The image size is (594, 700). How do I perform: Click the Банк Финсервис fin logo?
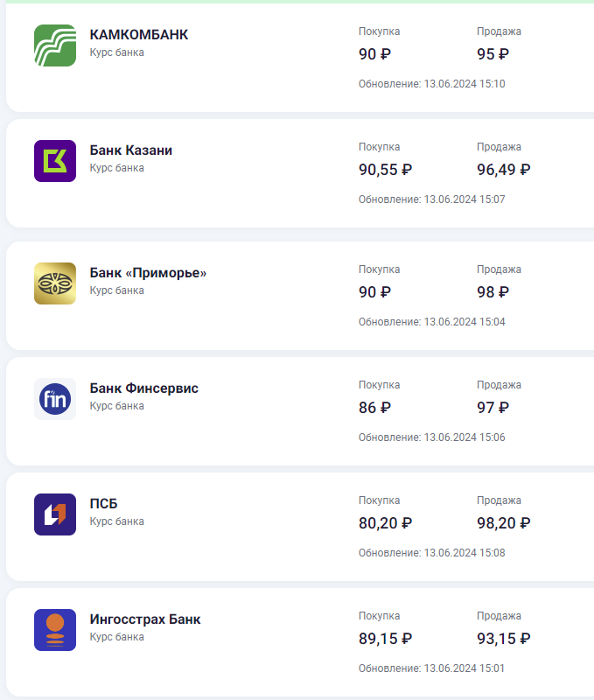(55, 399)
